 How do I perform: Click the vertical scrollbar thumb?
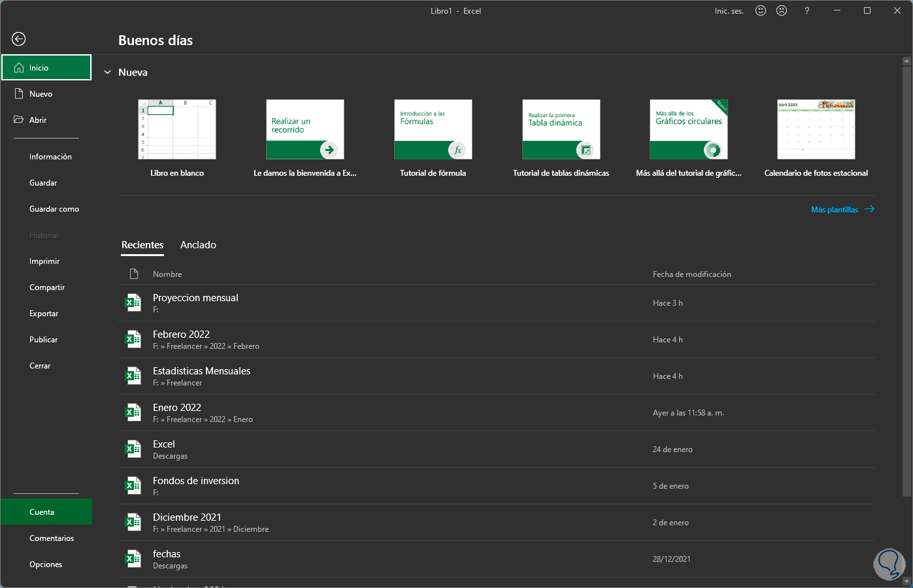(906, 282)
